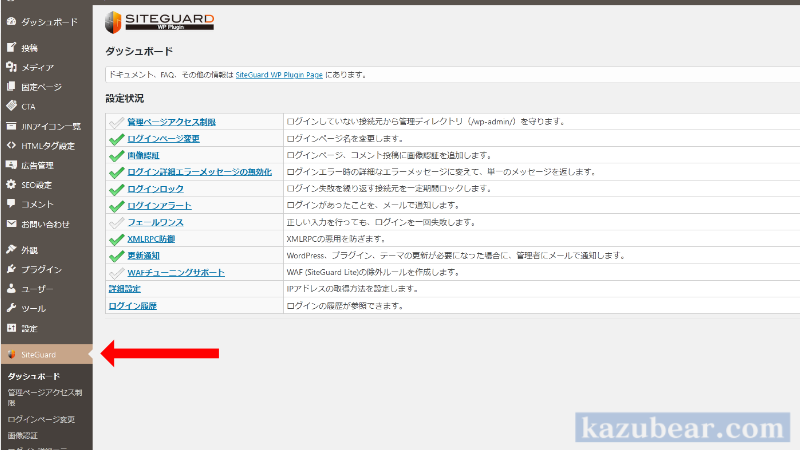800x450 pixels.
Task: Click the contact envelope icon
Action: [11, 224]
